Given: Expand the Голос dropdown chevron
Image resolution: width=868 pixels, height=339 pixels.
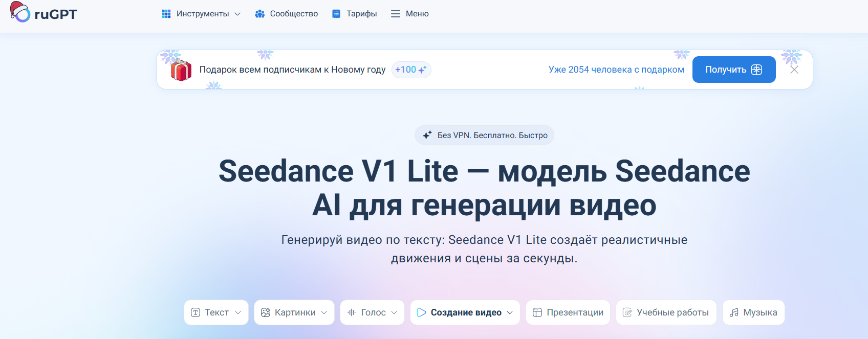Looking at the screenshot, I should click(394, 312).
